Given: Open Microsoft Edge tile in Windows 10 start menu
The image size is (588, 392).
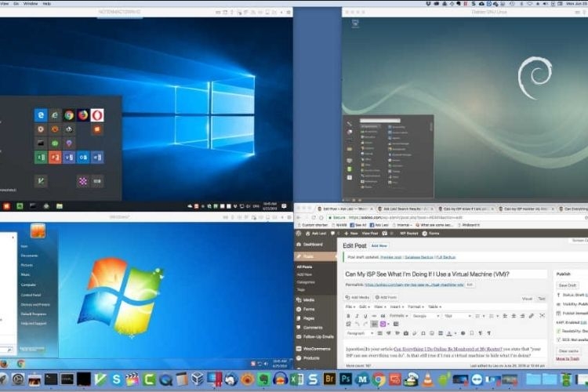Looking at the screenshot, I should [x=41, y=114].
